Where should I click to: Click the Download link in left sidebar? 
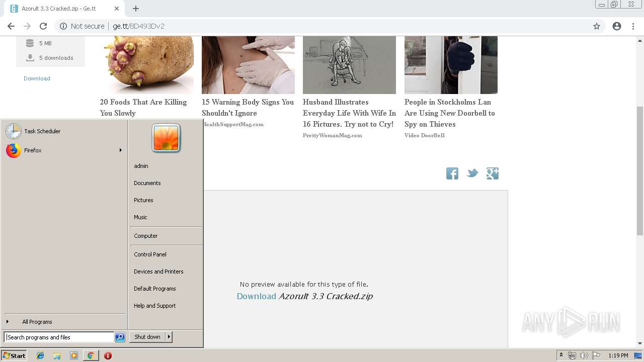click(37, 78)
